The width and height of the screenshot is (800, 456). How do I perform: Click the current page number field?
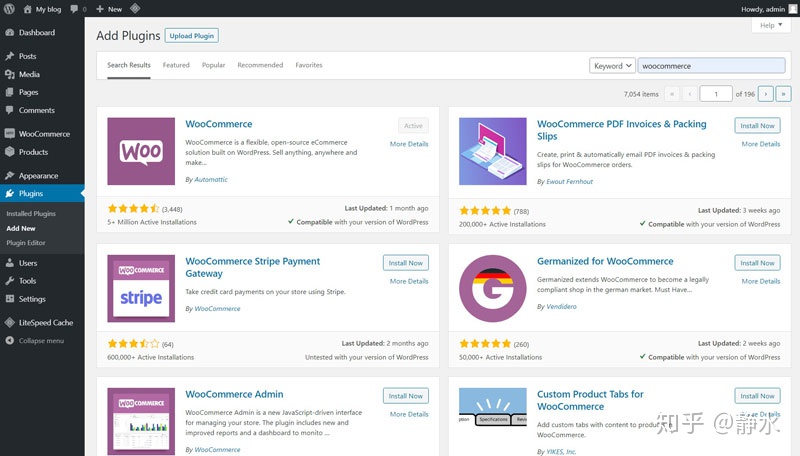716,94
